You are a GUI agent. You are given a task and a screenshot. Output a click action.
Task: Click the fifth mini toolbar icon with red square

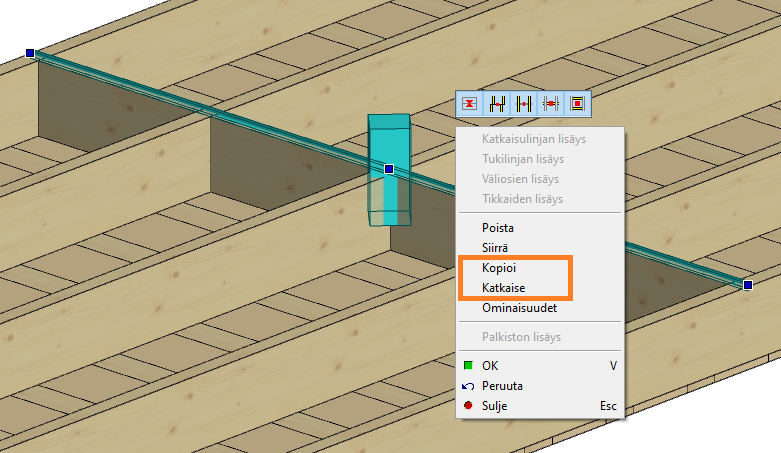tap(577, 103)
